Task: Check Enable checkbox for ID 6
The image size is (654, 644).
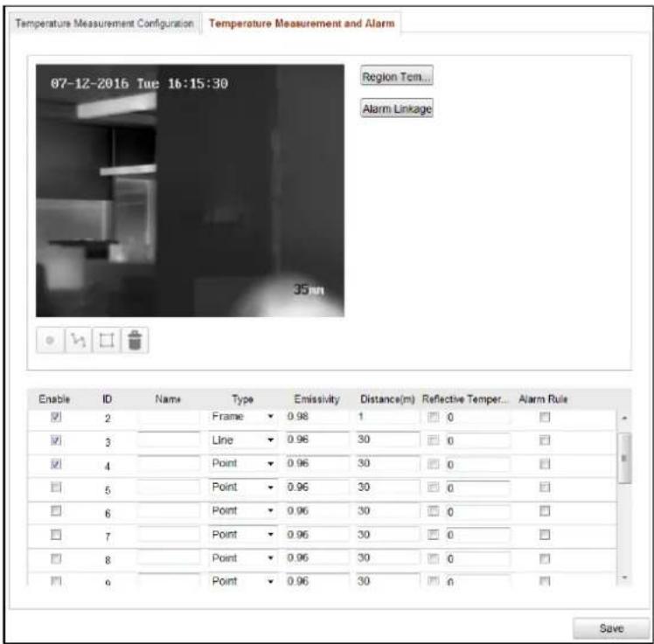Action: [x=56, y=510]
